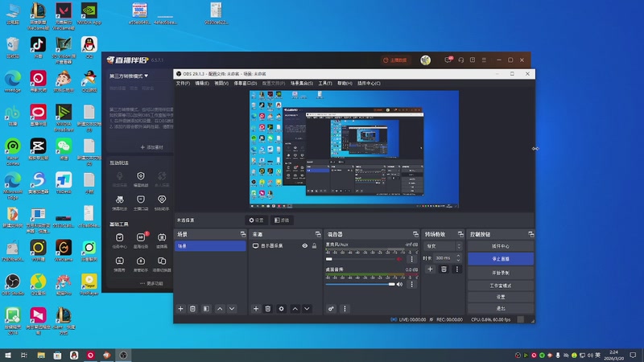Add a new scene with plus button
The height and width of the screenshot is (362, 644).
pyautogui.click(x=180, y=309)
